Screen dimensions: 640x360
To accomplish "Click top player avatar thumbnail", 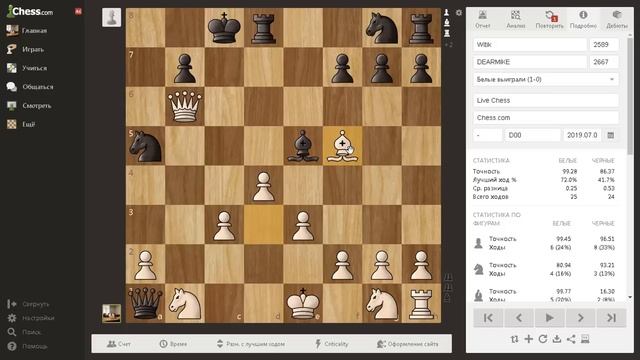I will (x=111, y=18).
